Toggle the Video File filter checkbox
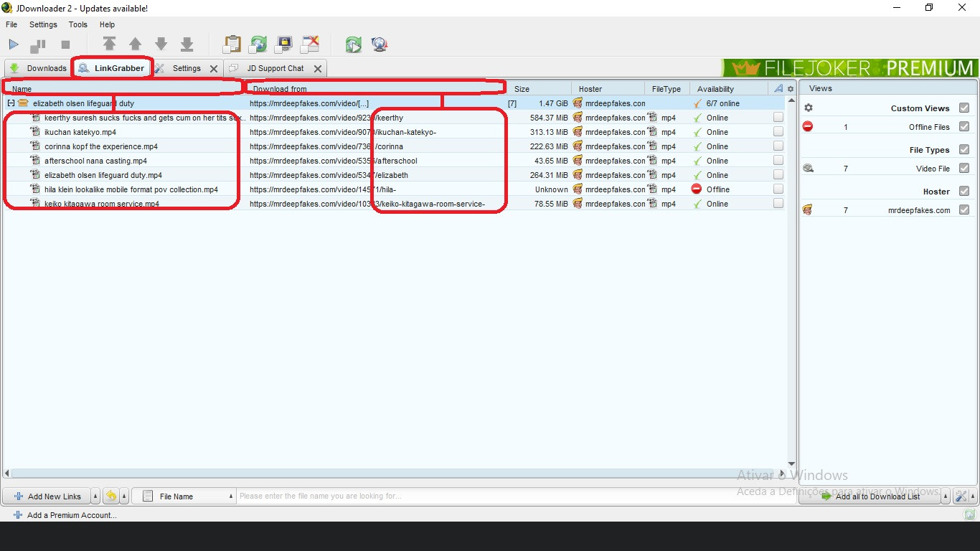The height and width of the screenshot is (551, 980). (x=964, y=169)
